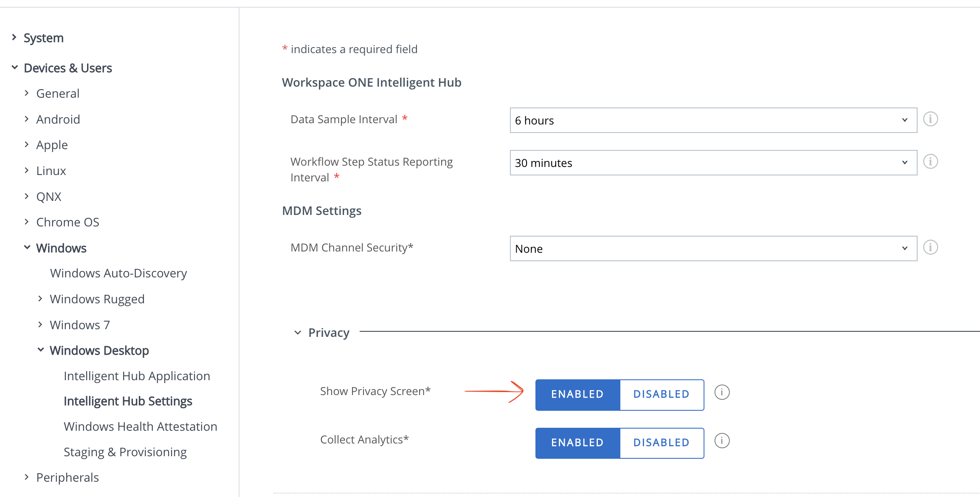Open the Collect Analytics info tooltip
This screenshot has width=980, height=497.
pyautogui.click(x=722, y=441)
